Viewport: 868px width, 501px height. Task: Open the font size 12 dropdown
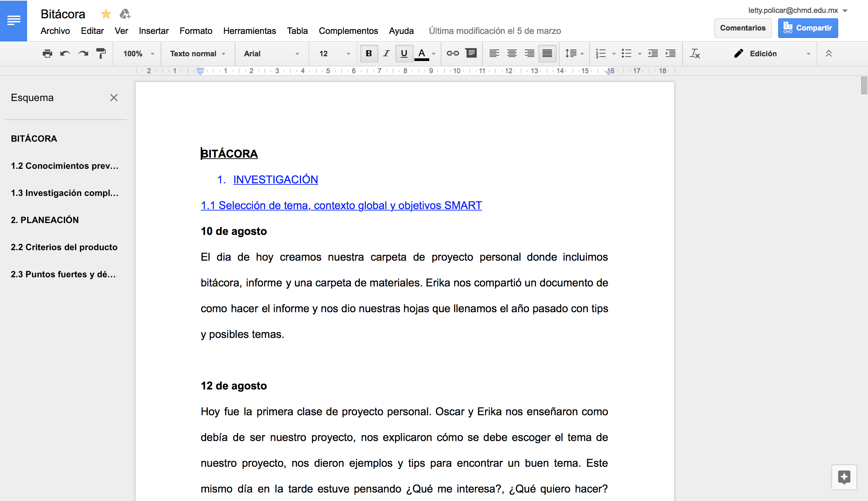click(x=334, y=53)
